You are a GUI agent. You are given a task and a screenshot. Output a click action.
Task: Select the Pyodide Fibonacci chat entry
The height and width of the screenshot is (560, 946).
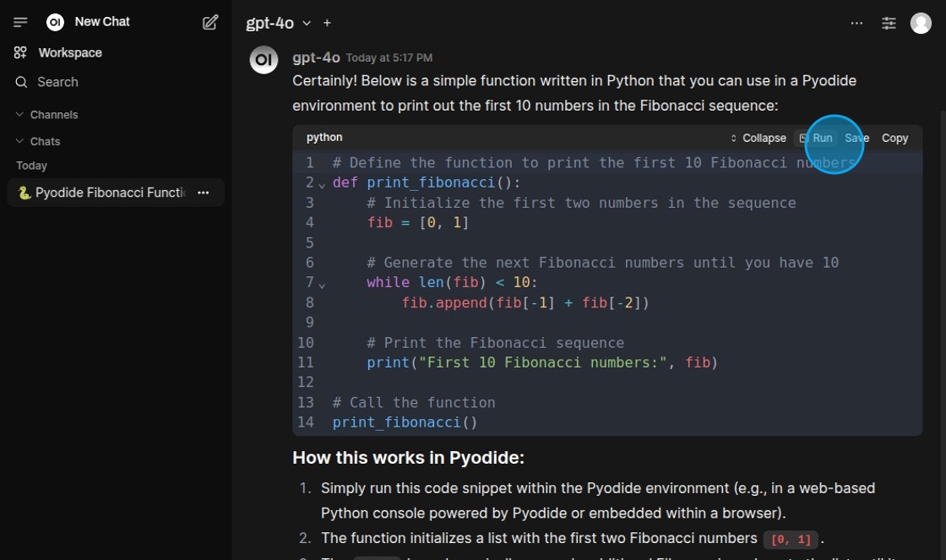tap(101, 193)
